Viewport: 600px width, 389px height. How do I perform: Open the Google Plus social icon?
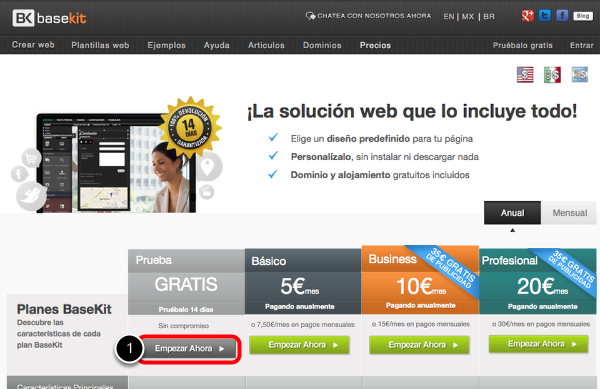[x=528, y=16]
